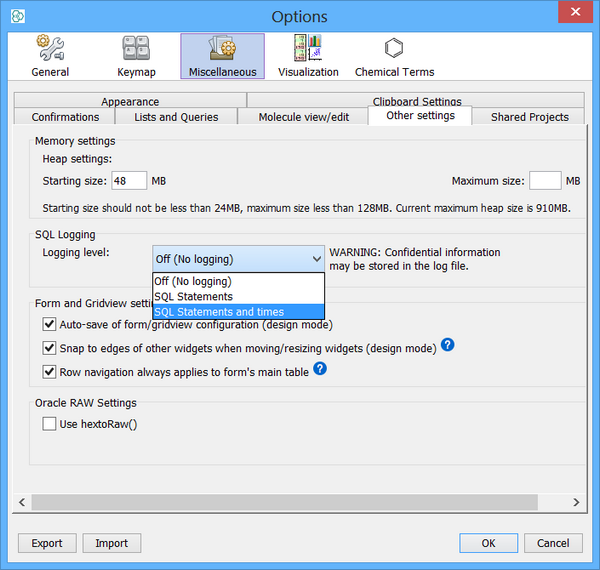Select the Miscellaneous options category
The image size is (600, 570).
tap(222, 55)
